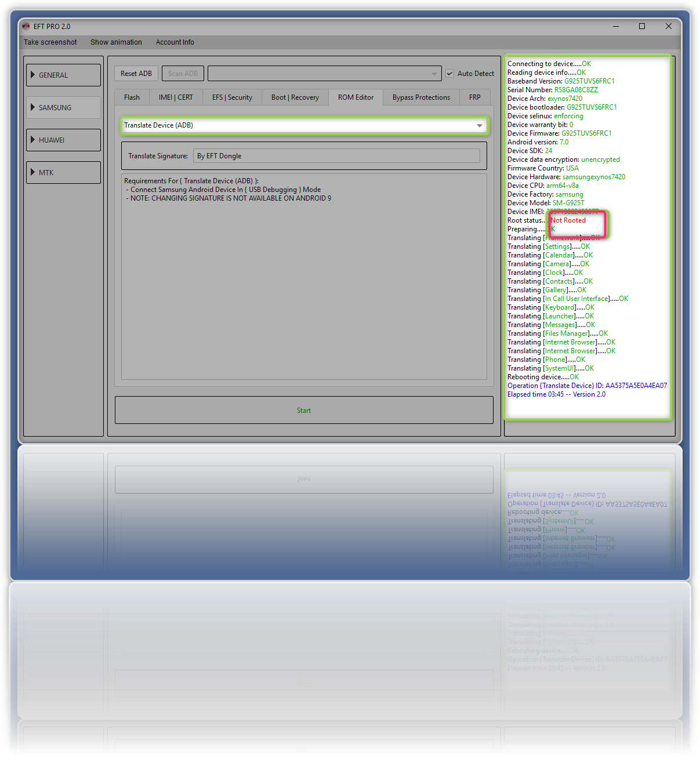Screen dimensions: 700x762
Task: Click the EFT PRO app icon in title bar
Action: click(x=26, y=26)
